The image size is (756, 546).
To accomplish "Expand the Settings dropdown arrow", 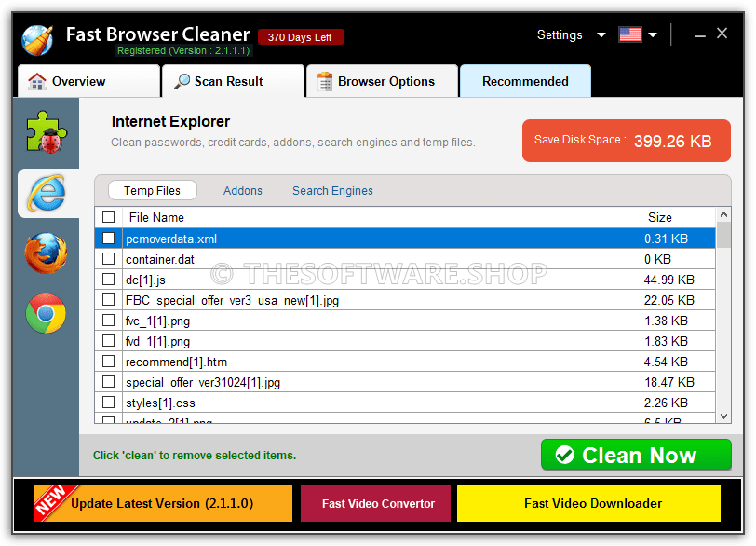I will (601, 34).
